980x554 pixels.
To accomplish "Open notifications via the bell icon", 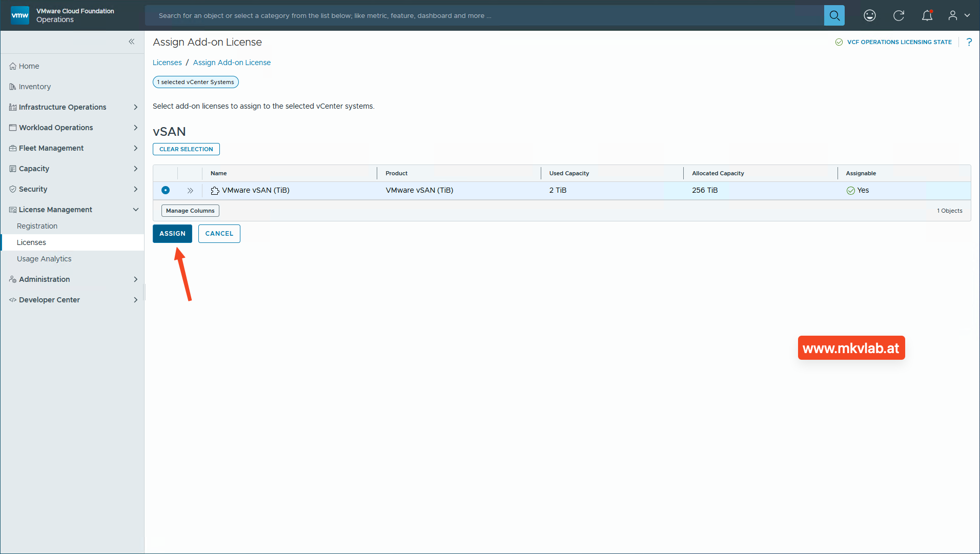I will 927,15.
